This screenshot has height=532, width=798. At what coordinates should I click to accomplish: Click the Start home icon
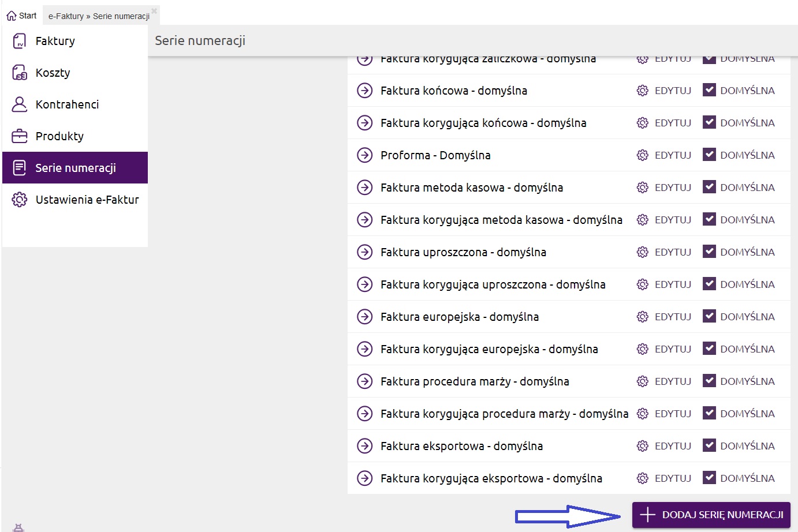pyautogui.click(x=12, y=16)
